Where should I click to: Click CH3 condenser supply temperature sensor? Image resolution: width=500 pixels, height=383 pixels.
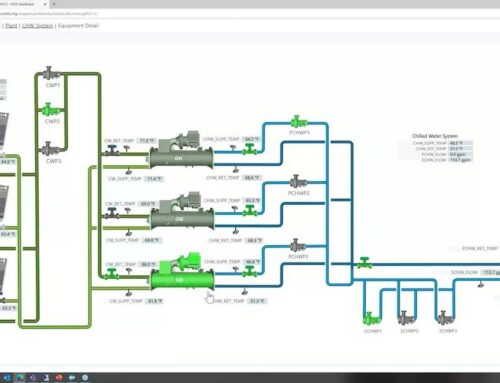pos(128,293)
